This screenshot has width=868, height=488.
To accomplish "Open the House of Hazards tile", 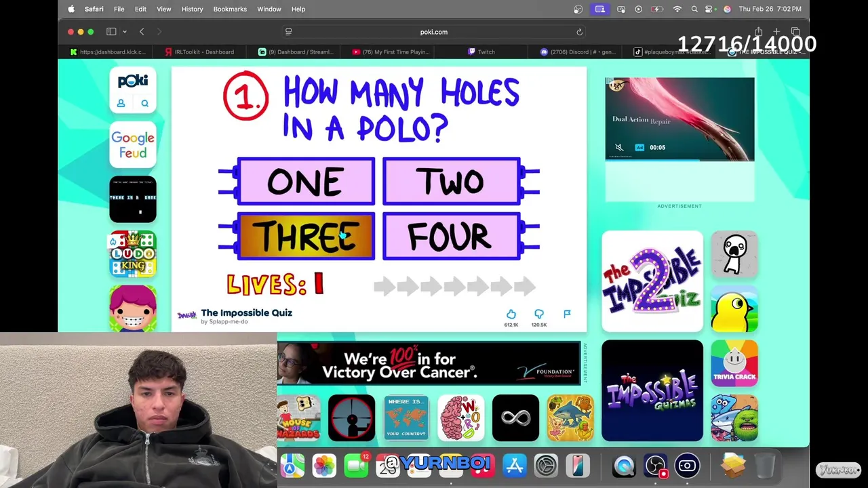I will click(x=298, y=418).
